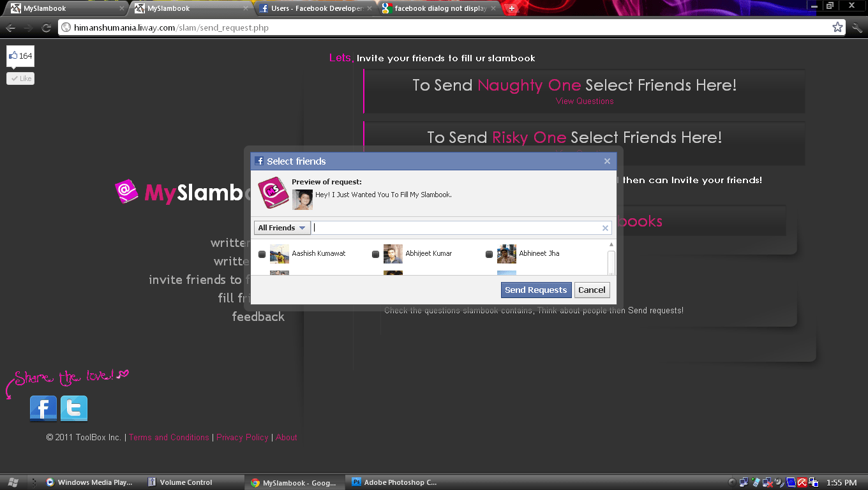The height and width of the screenshot is (490, 868).
Task: Reload the page using the refresh icon
Action: click(45, 27)
